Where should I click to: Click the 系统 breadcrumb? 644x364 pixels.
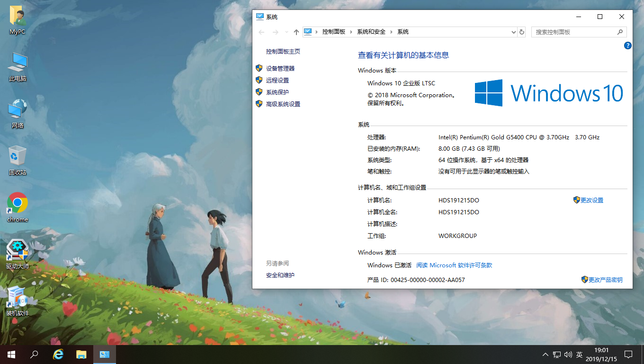403,32
